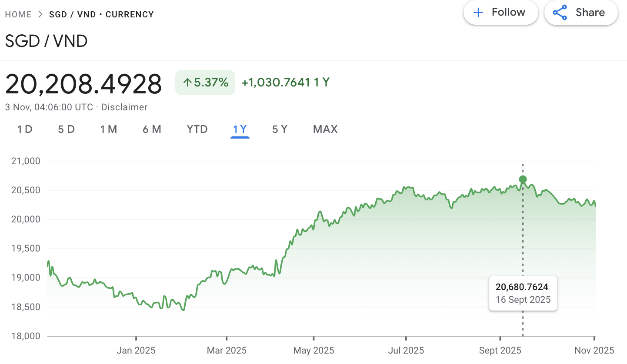Screen dimensions: 627x364
Task: Click the 20,680.7624 chart tooltip
Action: coord(523,293)
